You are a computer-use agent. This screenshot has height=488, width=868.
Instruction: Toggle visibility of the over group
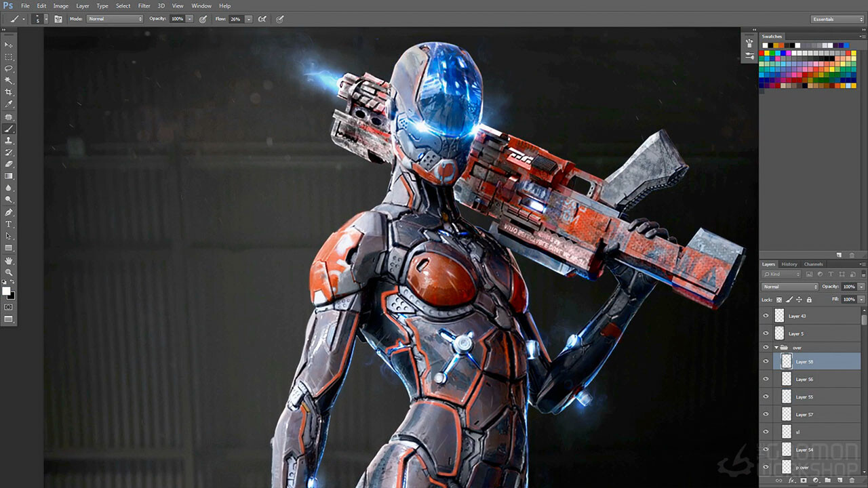(766, 348)
